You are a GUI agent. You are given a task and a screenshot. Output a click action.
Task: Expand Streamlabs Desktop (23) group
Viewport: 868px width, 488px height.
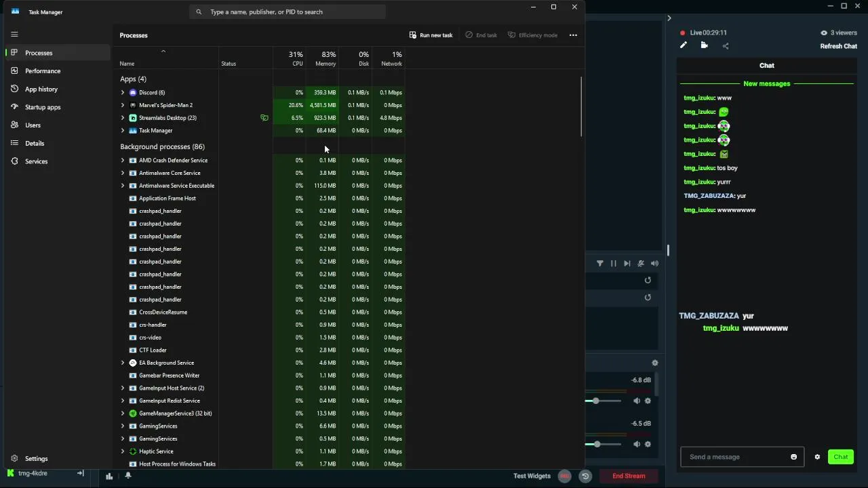pyautogui.click(x=123, y=118)
